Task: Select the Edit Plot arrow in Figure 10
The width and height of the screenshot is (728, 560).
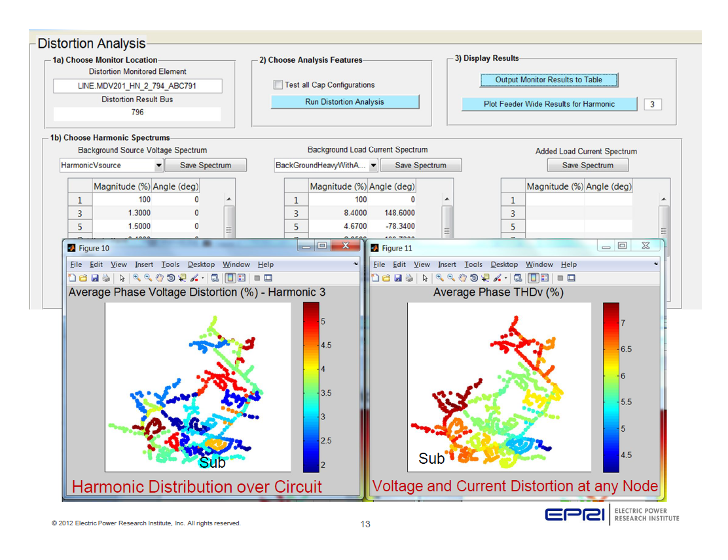Action: tap(122, 277)
